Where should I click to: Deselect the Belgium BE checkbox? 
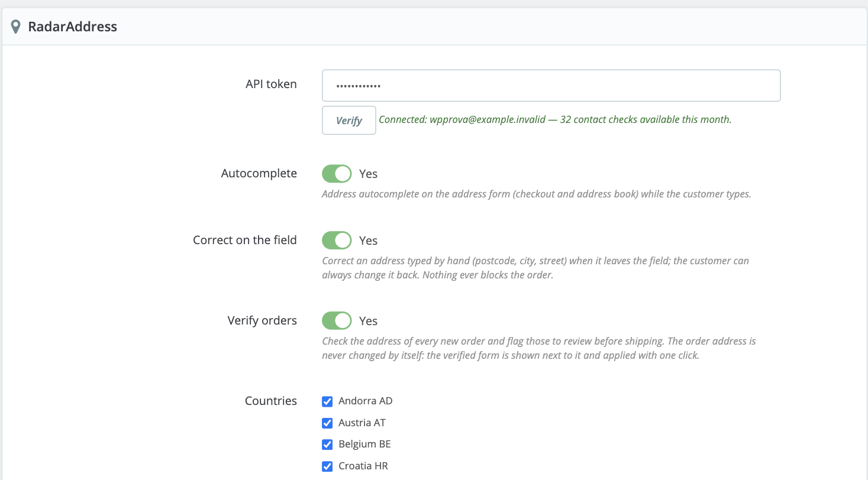[327, 445]
